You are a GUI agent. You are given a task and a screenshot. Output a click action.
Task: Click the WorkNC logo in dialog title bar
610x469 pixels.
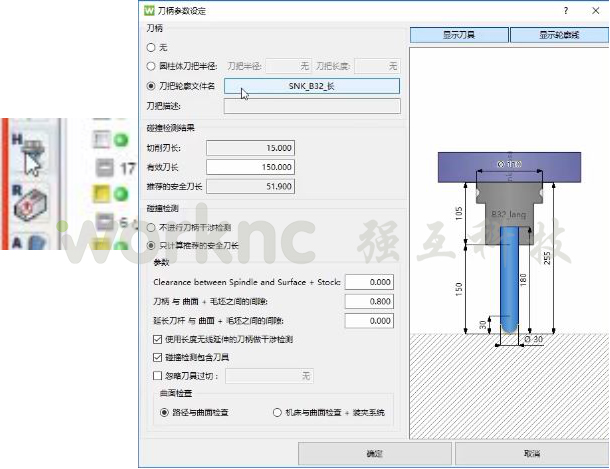coord(149,10)
